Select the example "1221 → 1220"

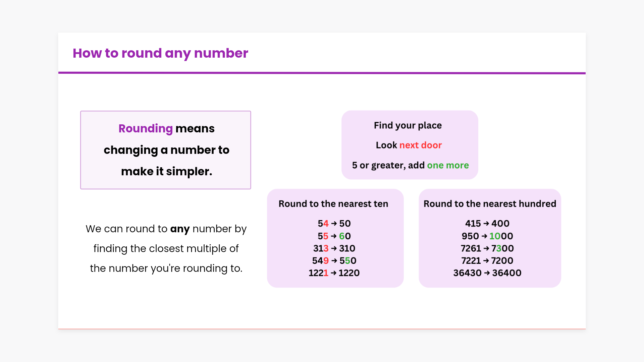tap(334, 273)
